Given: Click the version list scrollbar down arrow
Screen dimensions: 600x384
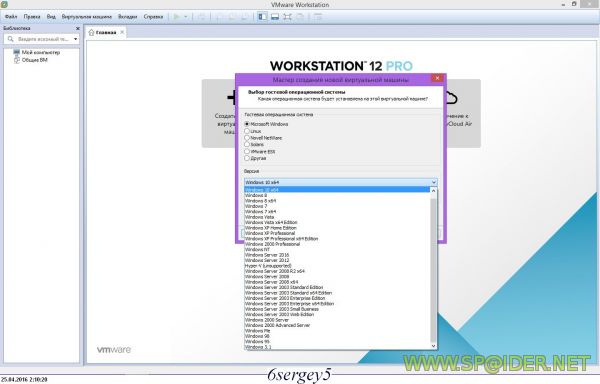Looking at the screenshot, I should point(433,346).
